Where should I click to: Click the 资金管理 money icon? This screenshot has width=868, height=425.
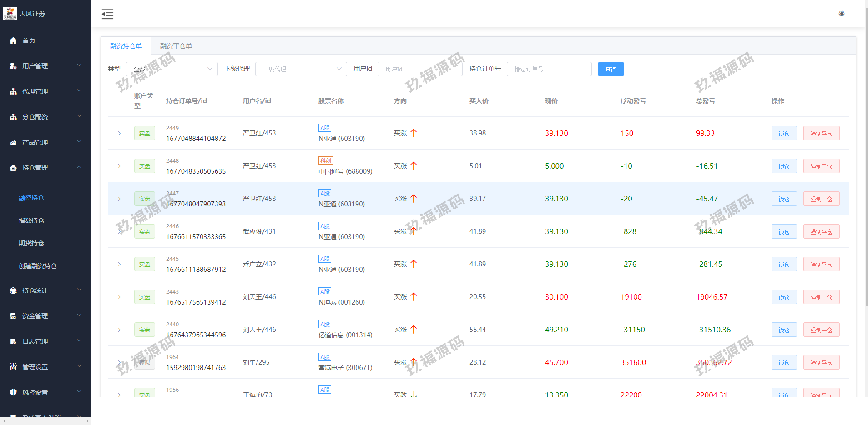pos(13,316)
